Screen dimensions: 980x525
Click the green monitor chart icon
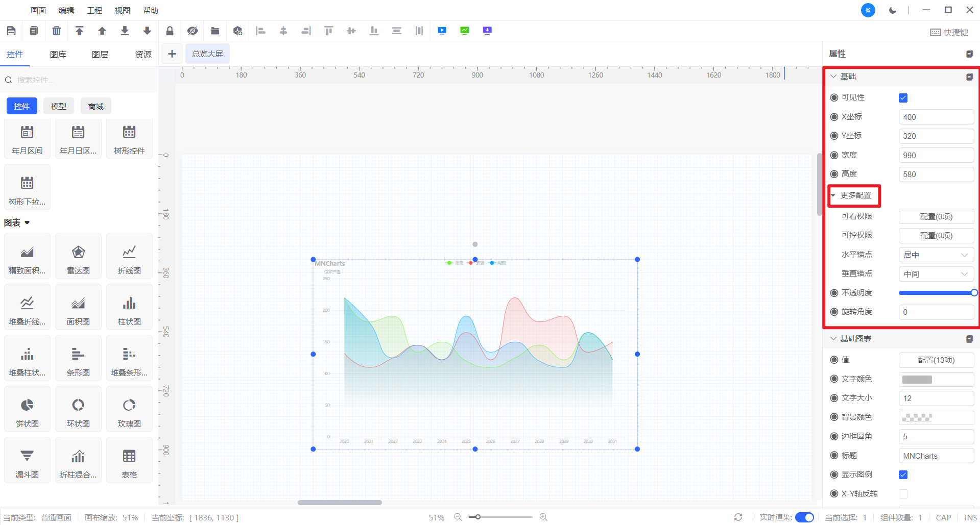tap(465, 31)
